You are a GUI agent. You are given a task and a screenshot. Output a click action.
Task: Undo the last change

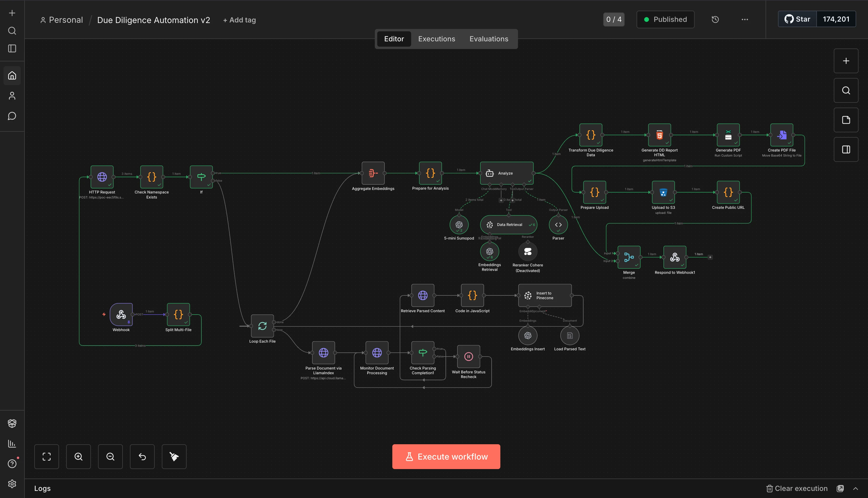click(142, 456)
